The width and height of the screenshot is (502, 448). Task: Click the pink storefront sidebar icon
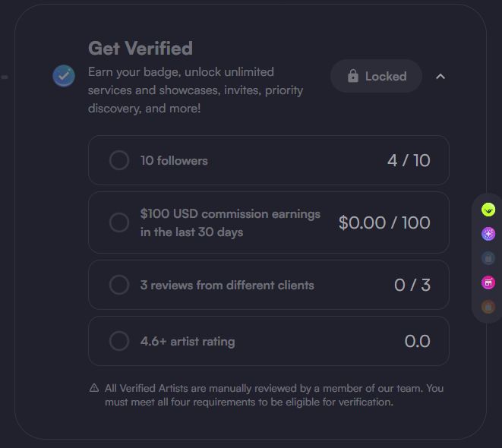(488, 282)
